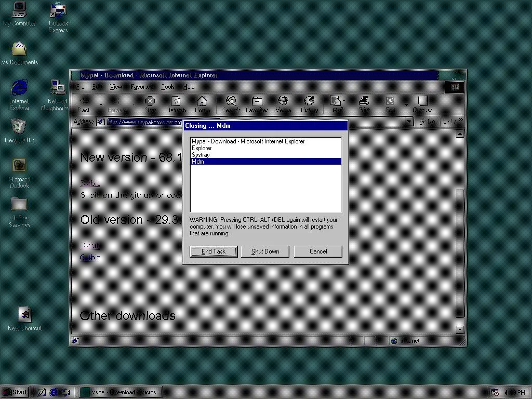
Task: Click Outlook Express quick launch icon
Action: point(66,392)
